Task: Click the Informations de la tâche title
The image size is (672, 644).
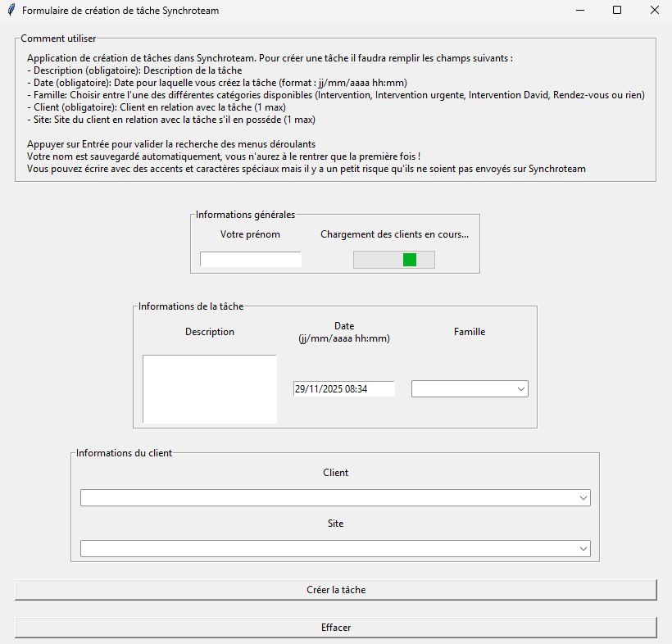Action: click(x=191, y=306)
